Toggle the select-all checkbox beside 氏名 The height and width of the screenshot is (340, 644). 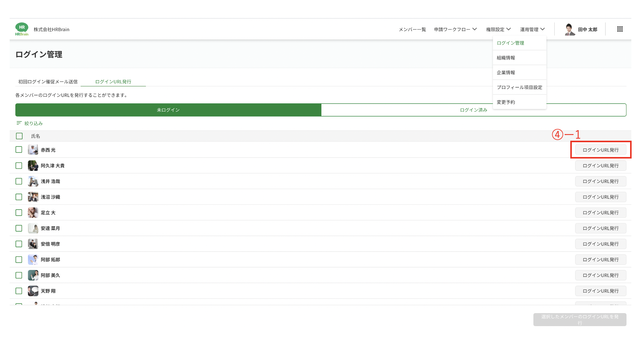pos(19,136)
